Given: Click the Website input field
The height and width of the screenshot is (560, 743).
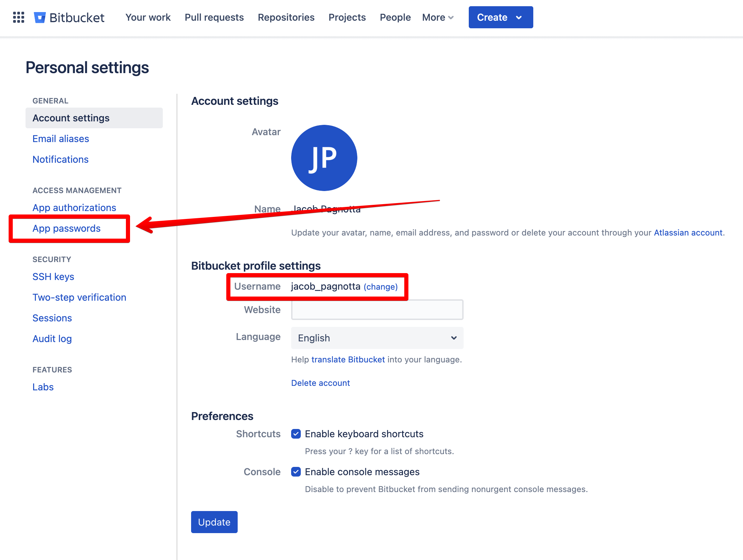Looking at the screenshot, I should point(377,310).
